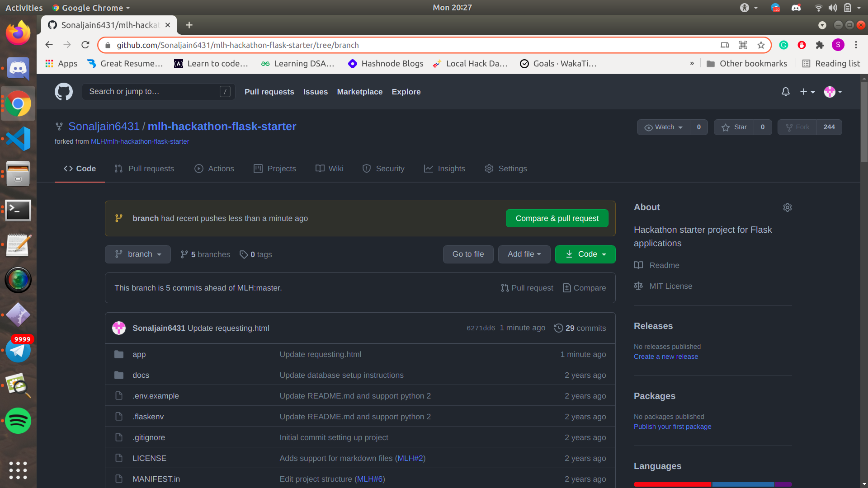Follow the Create a new release link

(x=665, y=357)
